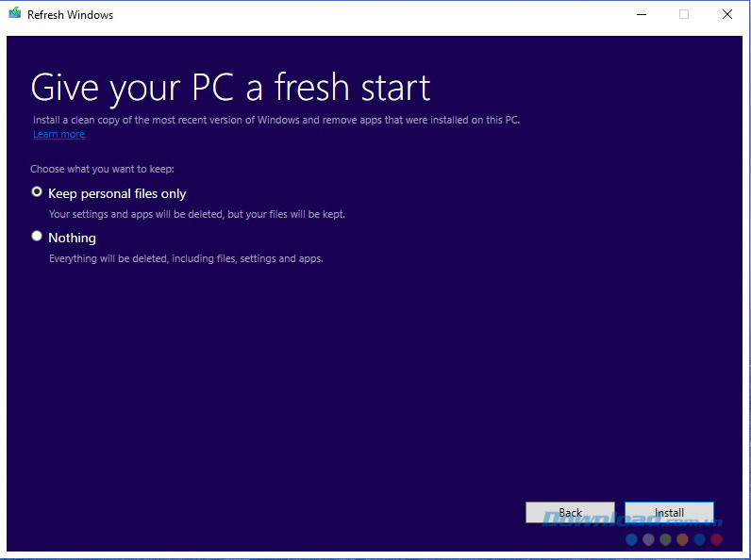Click the 'Install a clean copy' description line

click(x=276, y=120)
